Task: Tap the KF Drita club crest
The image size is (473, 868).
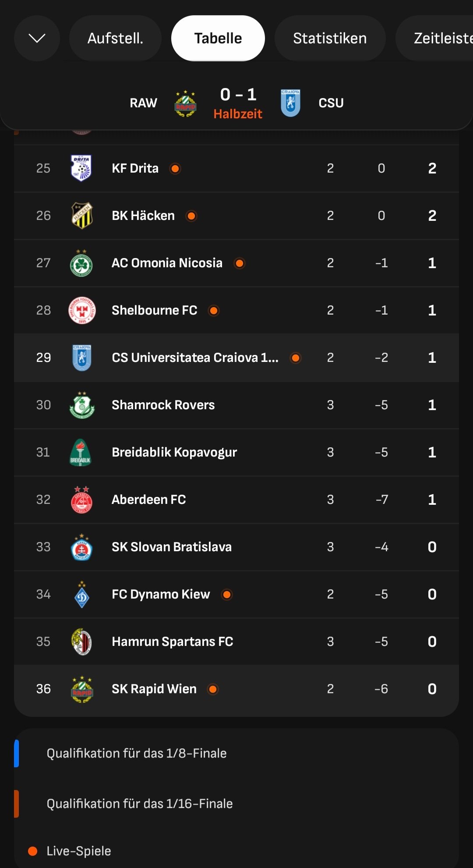Action: (x=81, y=168)
